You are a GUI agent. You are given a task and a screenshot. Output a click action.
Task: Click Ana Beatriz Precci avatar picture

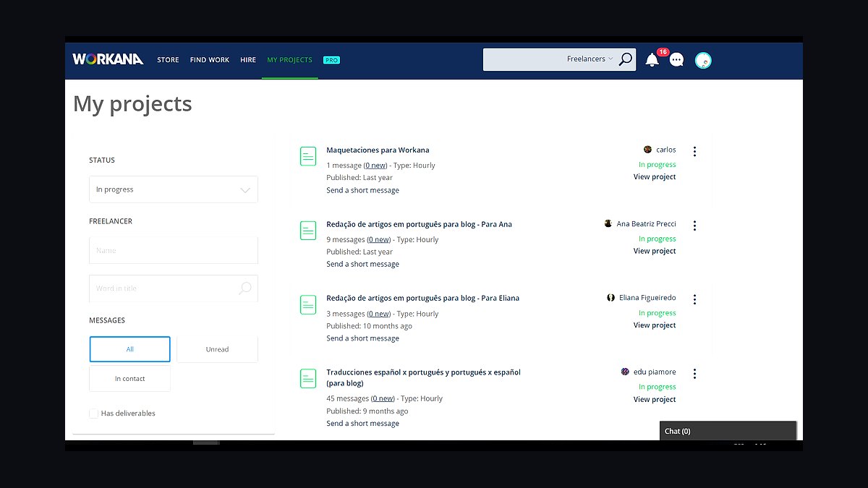click(608, 224)
